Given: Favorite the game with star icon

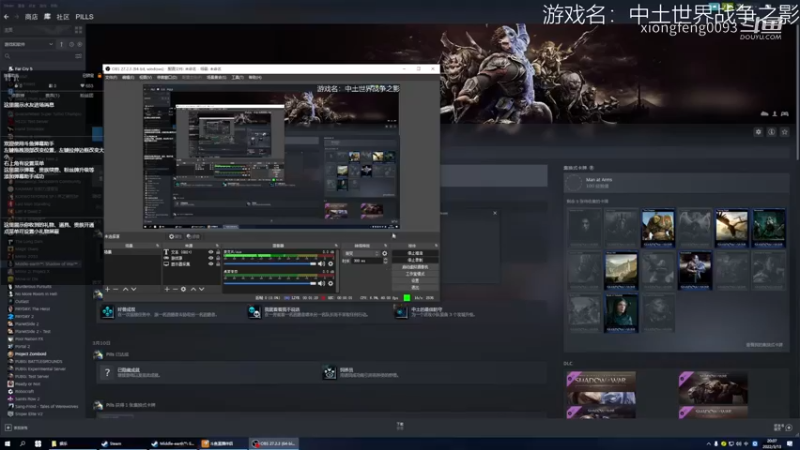Looking at the screenshot, I should [785, 132].
